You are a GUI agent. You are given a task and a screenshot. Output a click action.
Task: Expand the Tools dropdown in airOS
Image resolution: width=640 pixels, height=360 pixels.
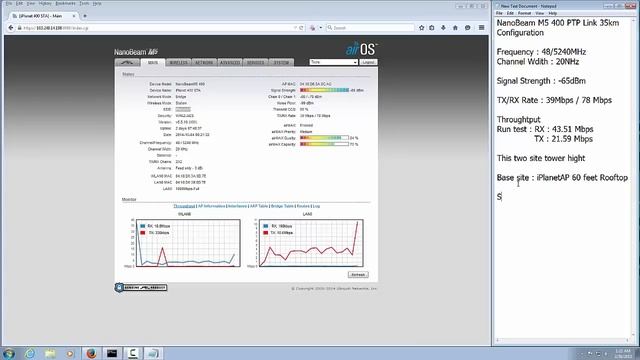[333, 62]
